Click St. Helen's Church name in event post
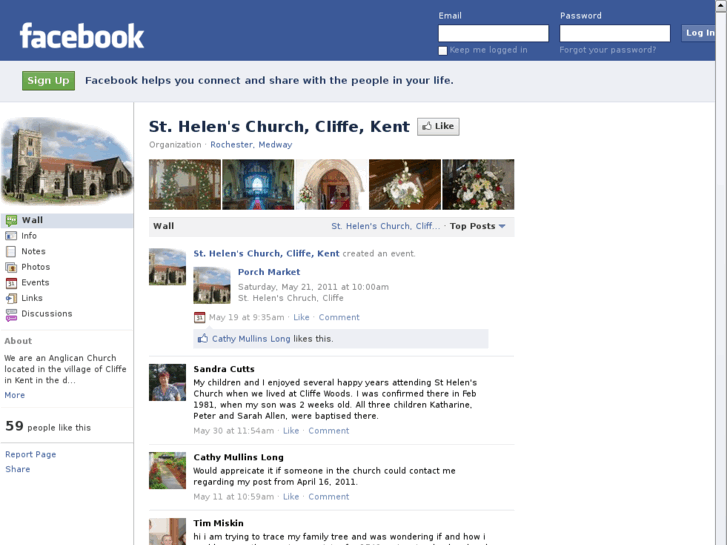This screenshot has height=545, width=727. coord(266,254)
